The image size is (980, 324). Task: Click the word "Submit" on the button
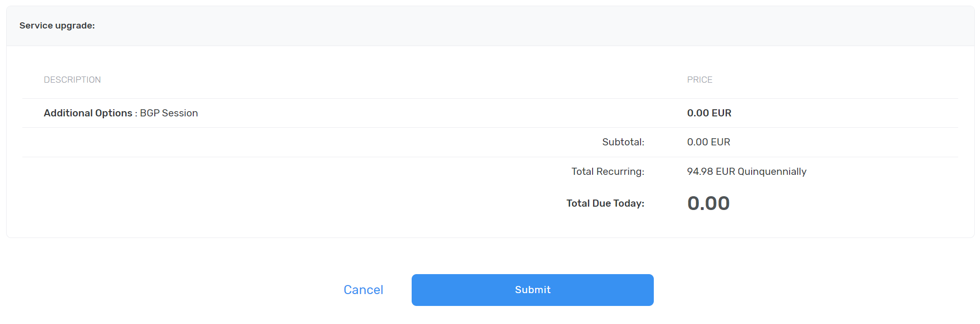pyautogui.click(x=533, y=290)
